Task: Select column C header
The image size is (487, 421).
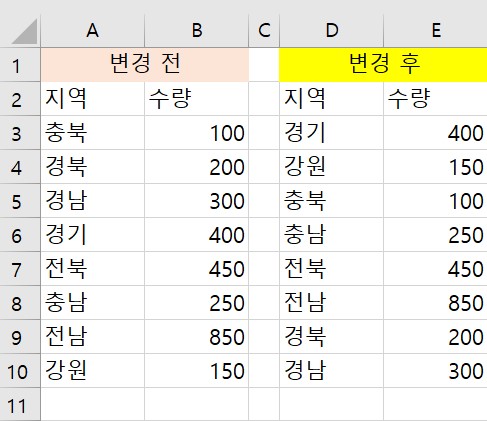Action: point(264,30)
